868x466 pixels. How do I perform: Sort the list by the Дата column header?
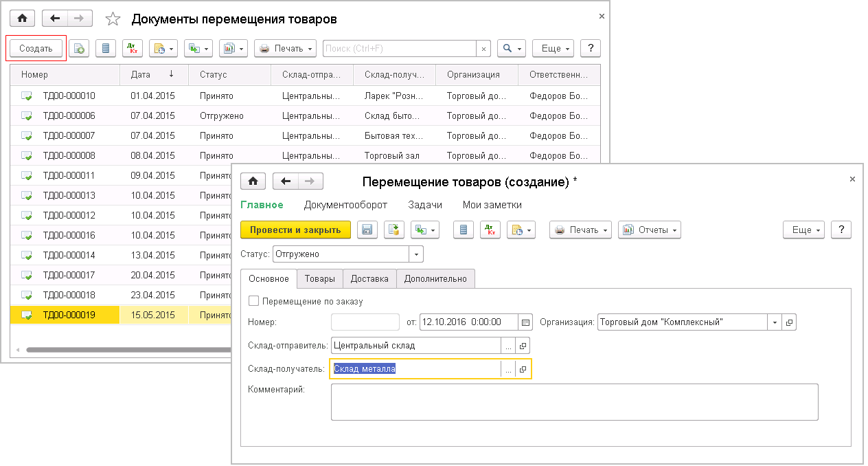pos(141,74)
